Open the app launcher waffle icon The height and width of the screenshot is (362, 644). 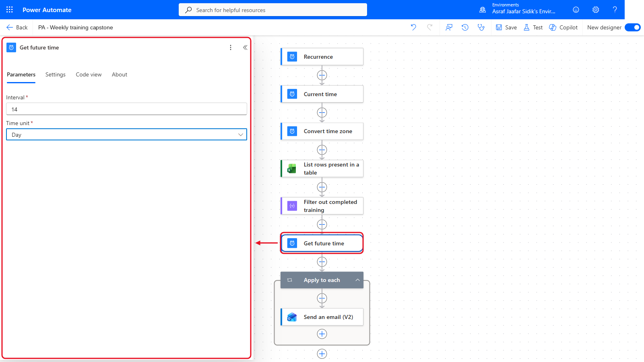pyautogui.click(x=10, y=10)
